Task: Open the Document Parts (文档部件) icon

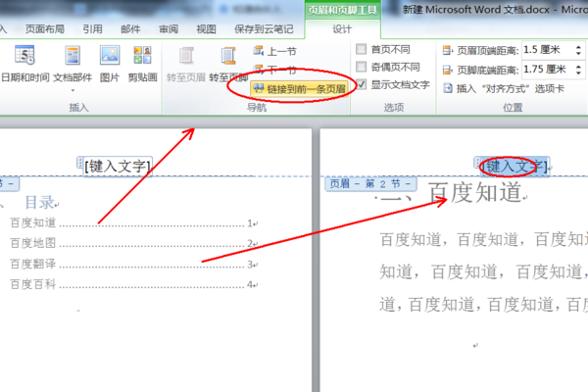Action: 73,56
